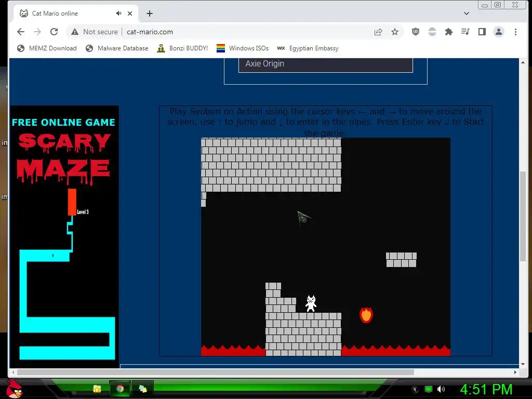
Task: Open the Angry Birds start button
Action: [x=14, y=389]
